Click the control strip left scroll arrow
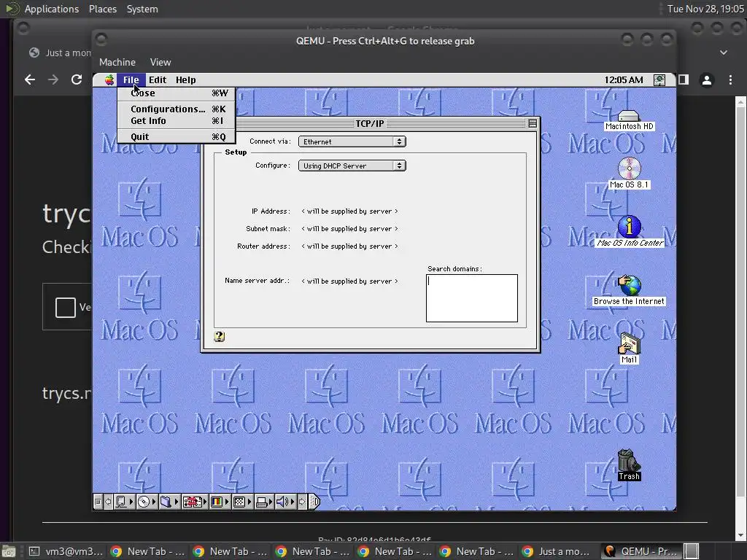The width and height of the screenshot is (747, 560). (x=108, y=502)
